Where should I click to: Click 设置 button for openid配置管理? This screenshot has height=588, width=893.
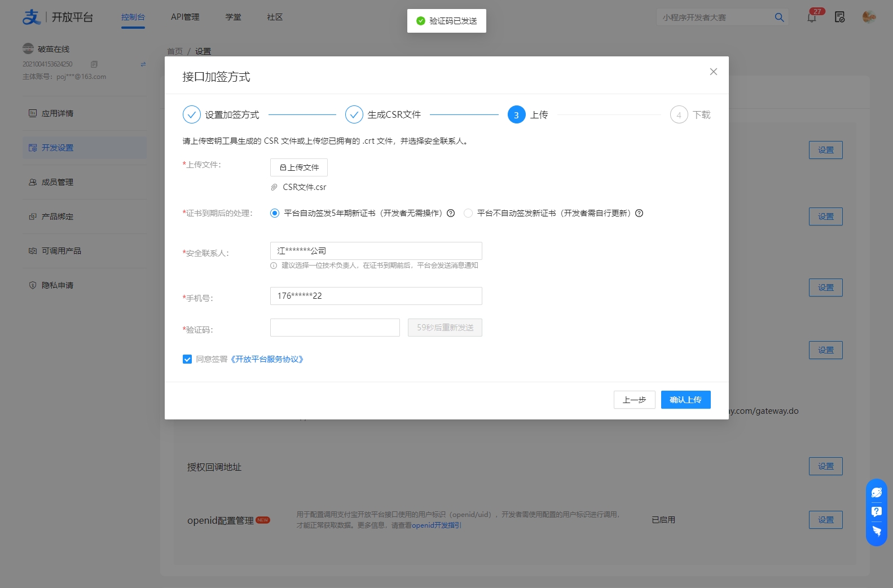tap(826, 520)
